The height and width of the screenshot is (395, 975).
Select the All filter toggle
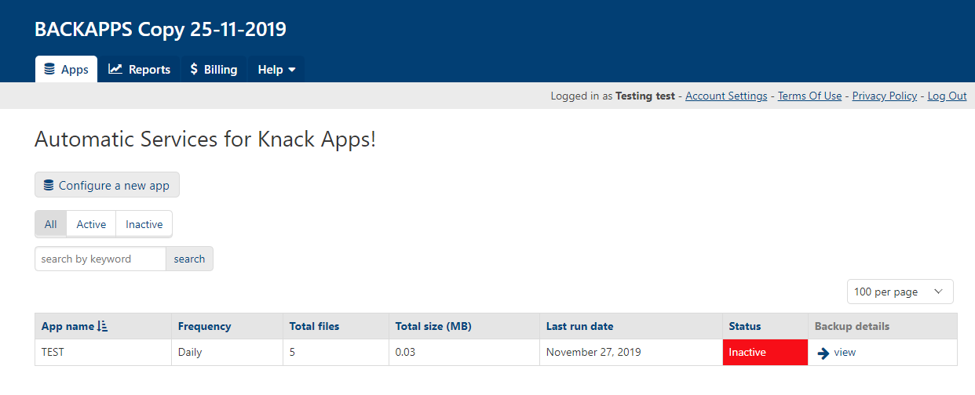tap(50, 224)
